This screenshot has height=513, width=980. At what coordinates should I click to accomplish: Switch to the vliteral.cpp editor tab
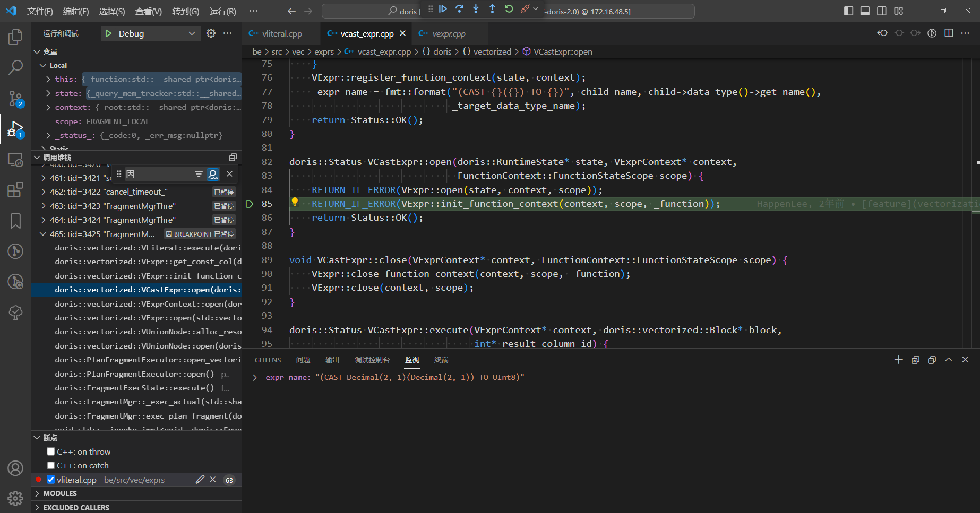click(281, 33)
